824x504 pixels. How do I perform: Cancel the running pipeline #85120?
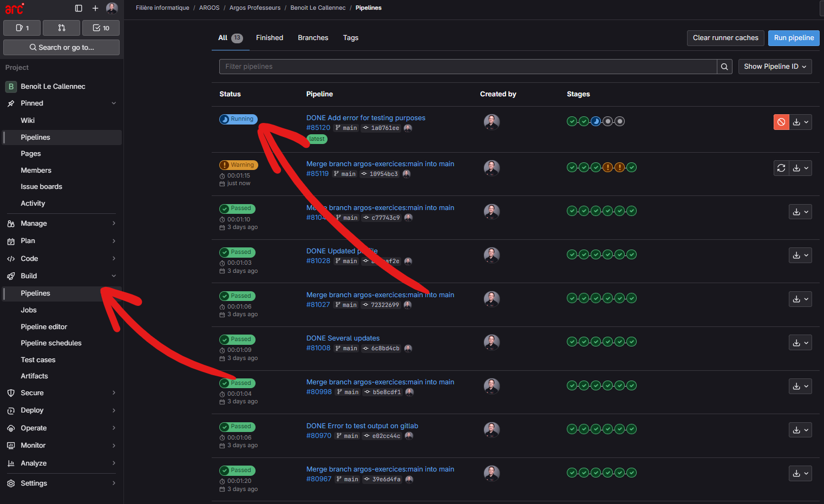(781, 122)
